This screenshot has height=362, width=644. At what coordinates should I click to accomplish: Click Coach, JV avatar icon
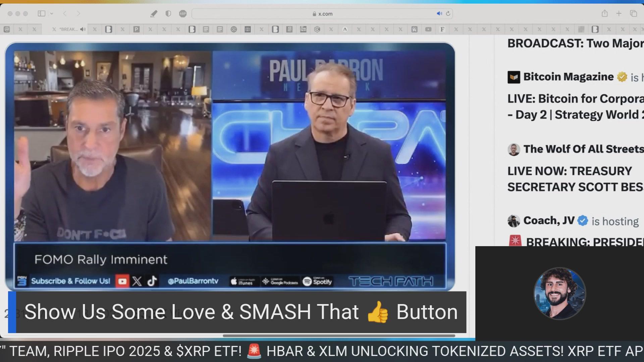pyautogui.click(x=514, y=221)
